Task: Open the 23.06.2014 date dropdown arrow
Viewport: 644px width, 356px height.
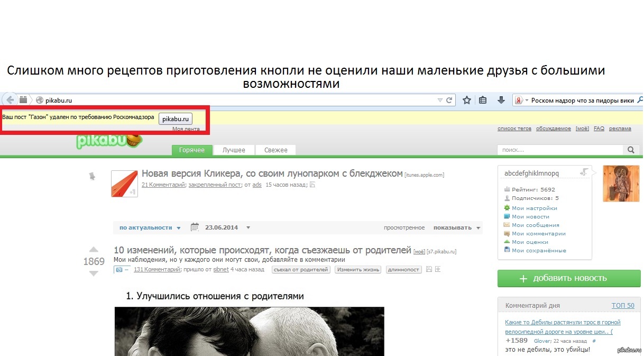Action: (x=248, y=228)
